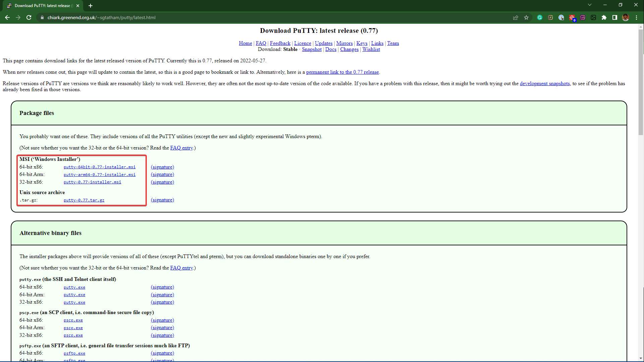Toggle the browser side panel
Screen dimensions: 644x362
pos(615,17)
